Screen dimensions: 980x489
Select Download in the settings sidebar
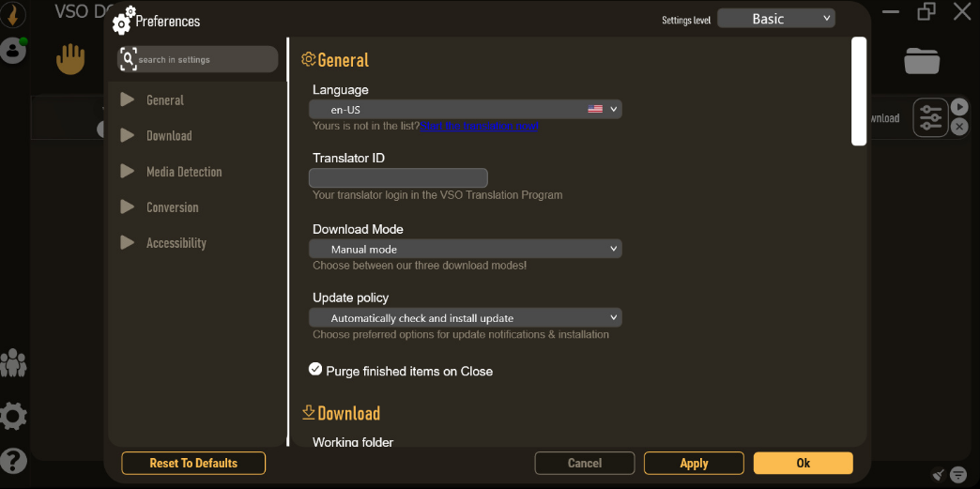pos(169,136)
